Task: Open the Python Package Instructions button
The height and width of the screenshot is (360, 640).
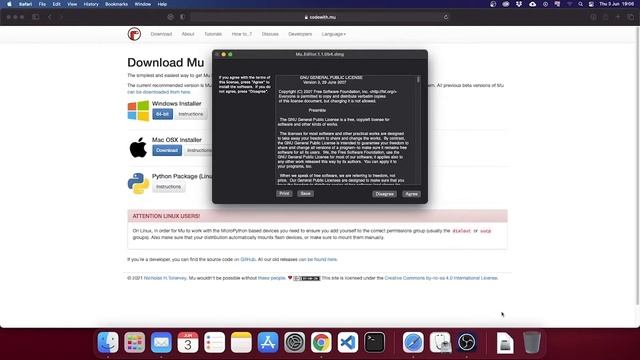Action: pyautogui.click(x=168, y=187)
